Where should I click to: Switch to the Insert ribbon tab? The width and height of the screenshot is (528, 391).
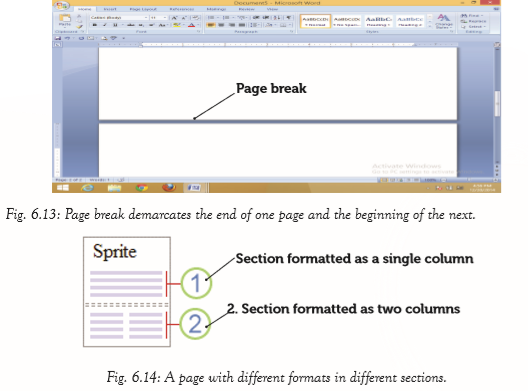[110, 9]
